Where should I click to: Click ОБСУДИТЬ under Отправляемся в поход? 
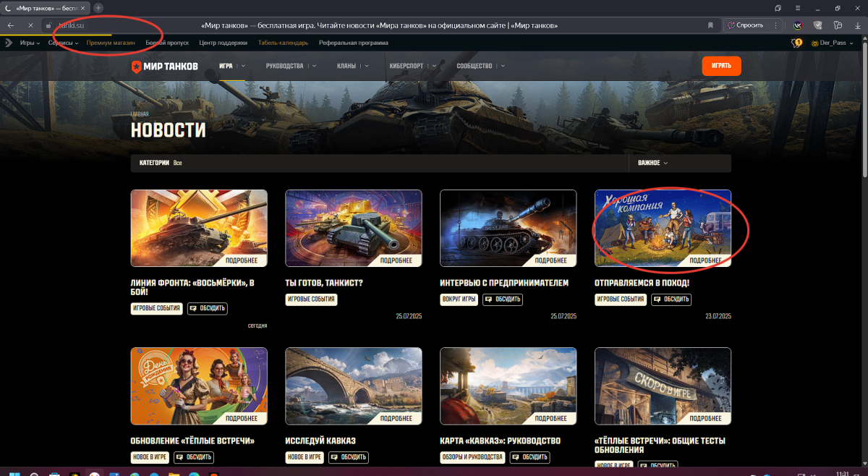[671, 299]
